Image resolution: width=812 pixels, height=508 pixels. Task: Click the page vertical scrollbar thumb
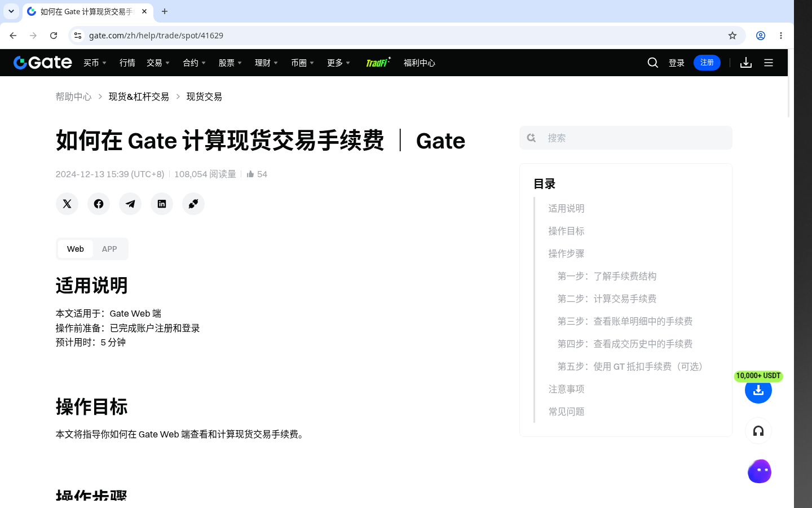(789, 84)
